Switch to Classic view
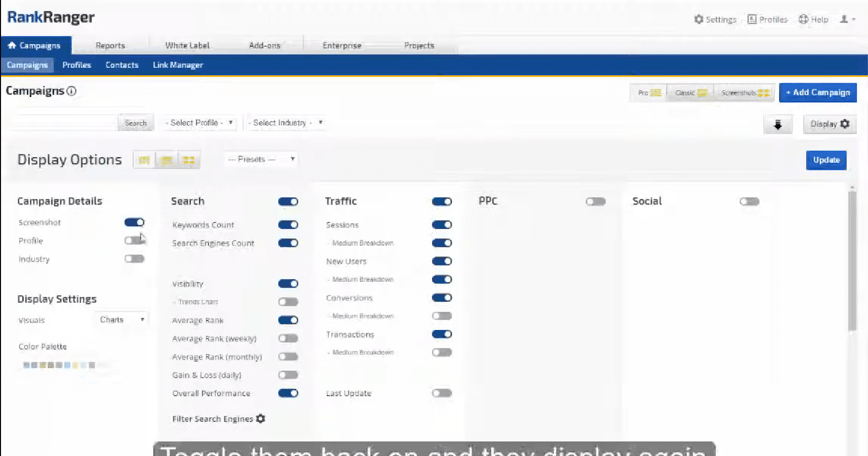The height and width of the screenshot is (456, 868). [x=690, y=93]
